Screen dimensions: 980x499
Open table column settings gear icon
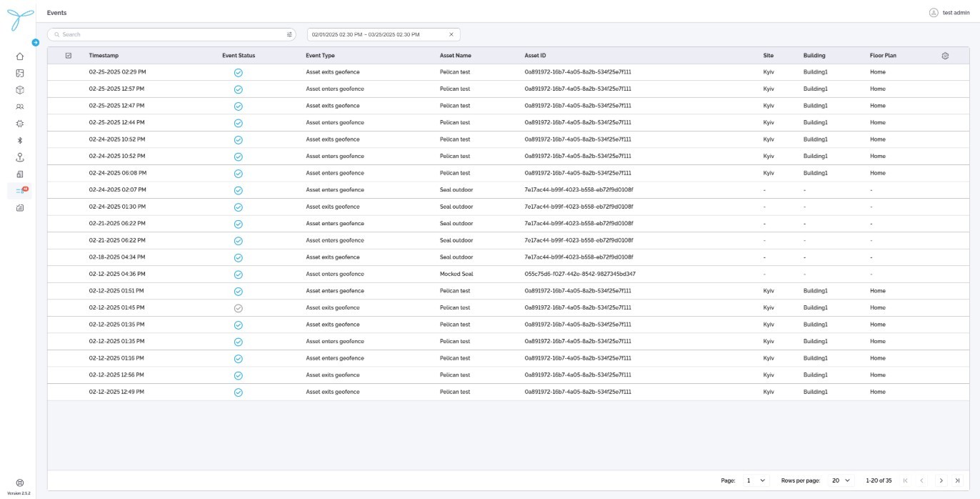coord(945,56)
